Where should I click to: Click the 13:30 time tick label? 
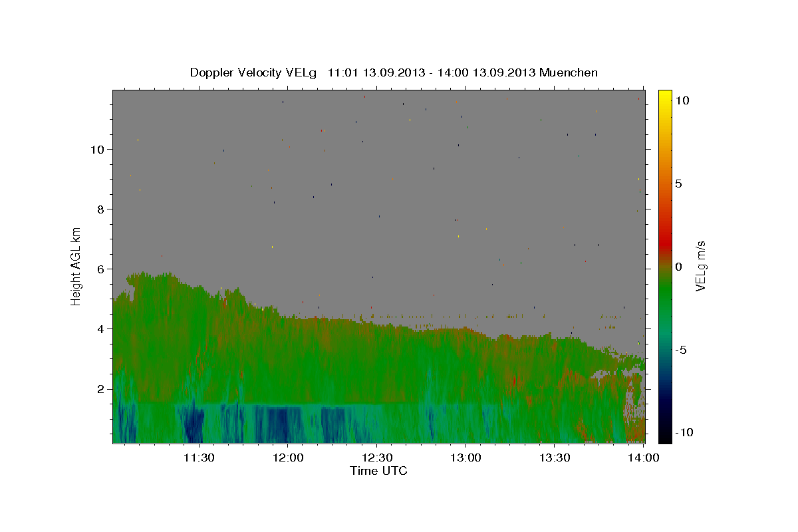point(555,458)
